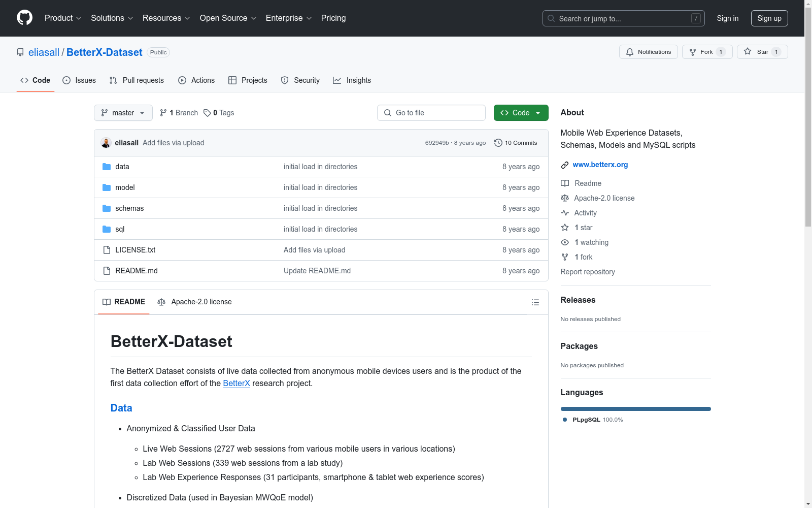The image size is (812, 508).
Task: Open the green Code dropdown button
Action: tap(521, 113)
